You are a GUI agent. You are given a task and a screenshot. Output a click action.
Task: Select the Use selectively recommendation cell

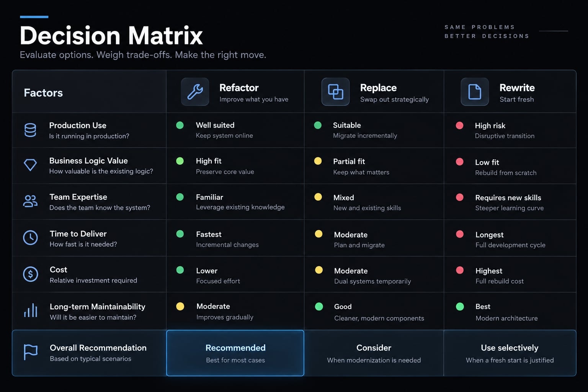(510, 353)
